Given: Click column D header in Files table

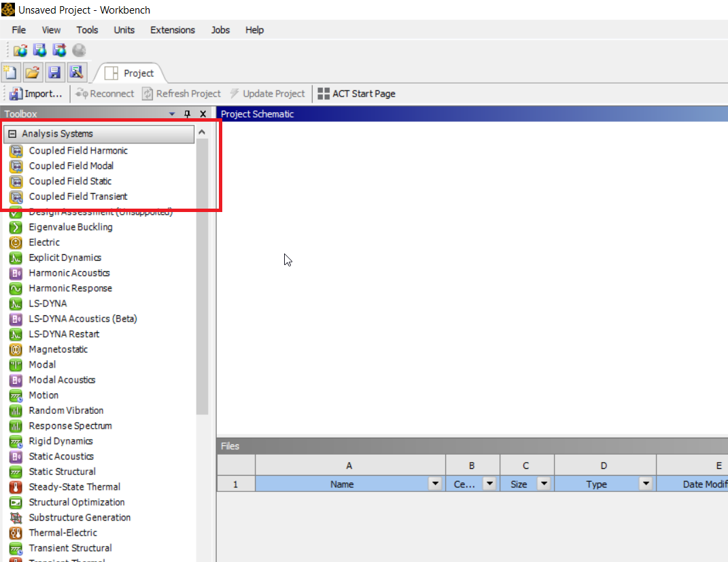Looking at the screenshot, I should (x=604, y=466).
